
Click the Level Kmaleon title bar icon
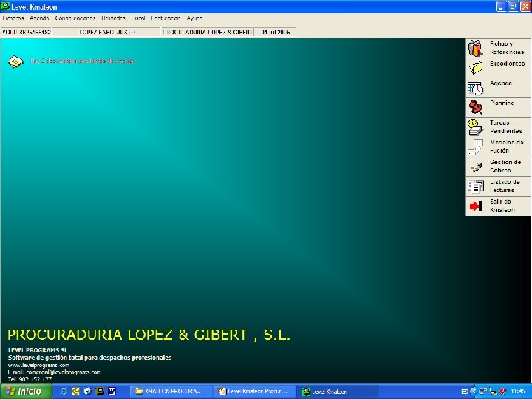[5, 7]
